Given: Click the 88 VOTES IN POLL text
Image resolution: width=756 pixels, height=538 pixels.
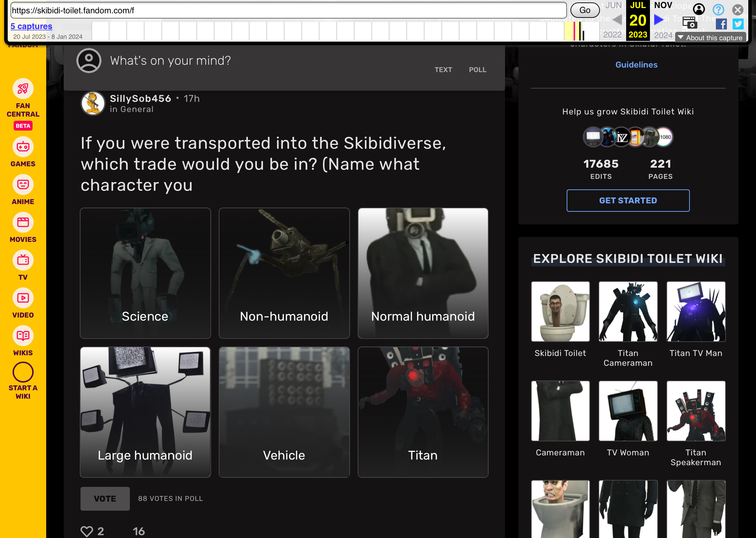Looking at the screenshot, I should (170, 498).
